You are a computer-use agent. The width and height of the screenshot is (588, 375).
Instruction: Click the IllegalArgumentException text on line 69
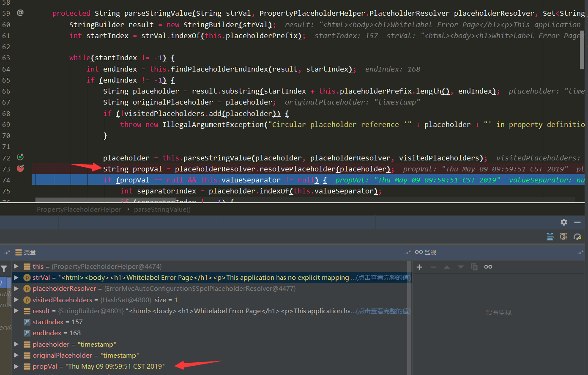pos(213,124)
